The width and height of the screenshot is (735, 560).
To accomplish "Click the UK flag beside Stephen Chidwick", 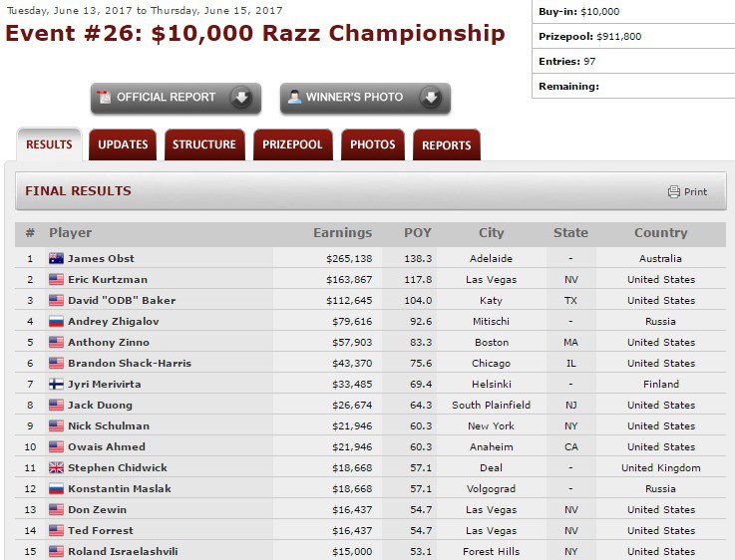I will pos(56,468).
